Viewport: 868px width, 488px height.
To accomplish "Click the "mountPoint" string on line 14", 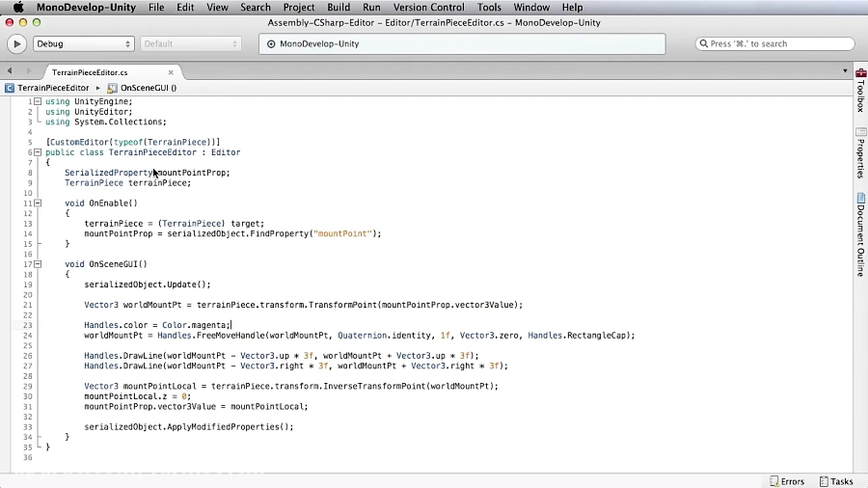I will point(342,233).
